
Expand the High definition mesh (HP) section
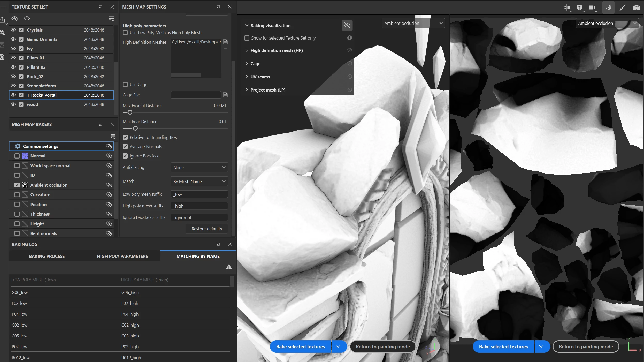[x=247, y=50]
